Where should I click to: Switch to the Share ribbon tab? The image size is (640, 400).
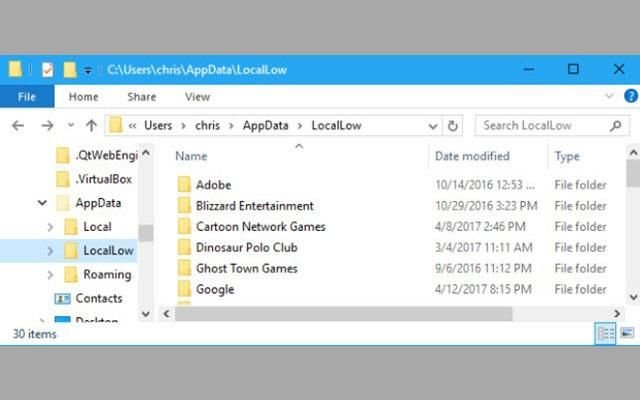click(x=142, y=97)
